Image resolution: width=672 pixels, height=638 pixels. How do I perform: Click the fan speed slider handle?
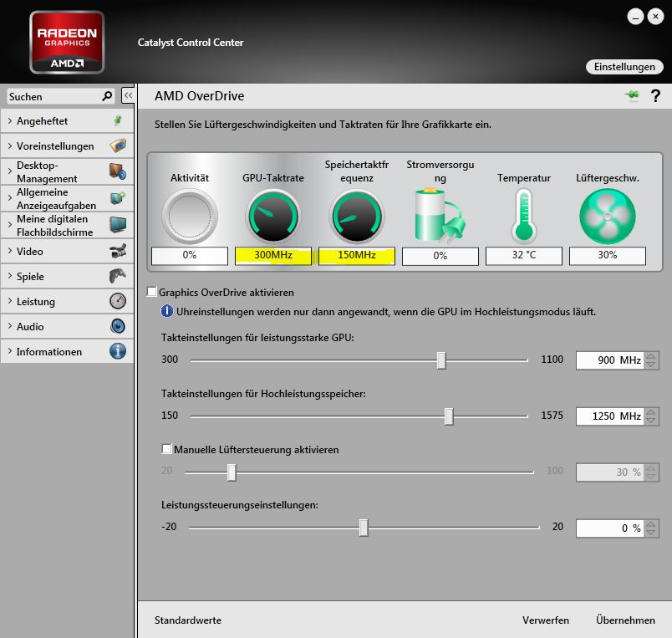232,472
